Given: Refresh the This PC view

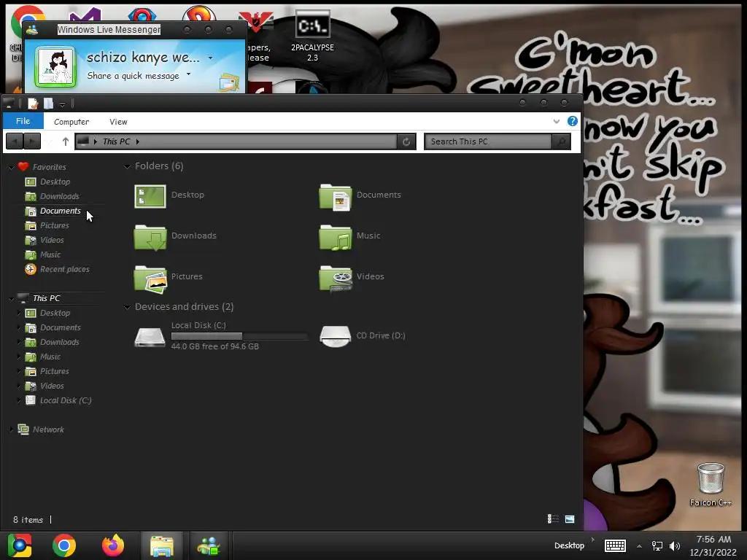Looking at the screenshot, I should (406, 141).
